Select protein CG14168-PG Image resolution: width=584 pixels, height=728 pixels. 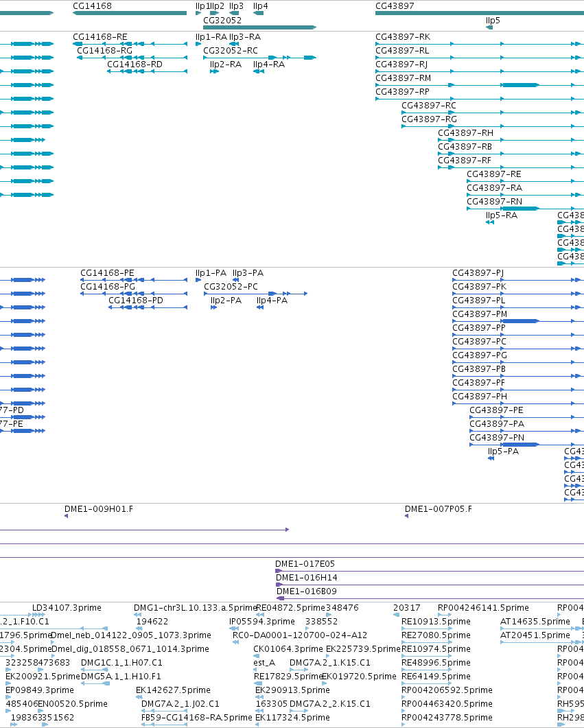108,286
